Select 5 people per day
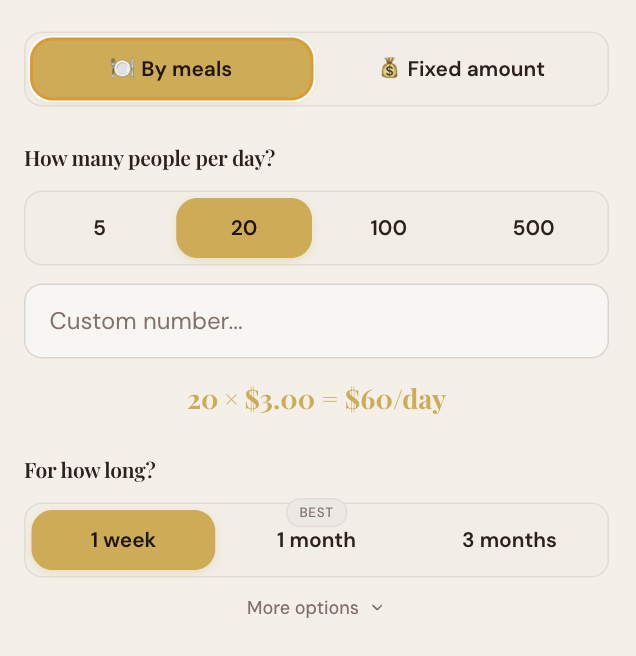The height and width of the screenshot is (656, 636). coord(99,228)
